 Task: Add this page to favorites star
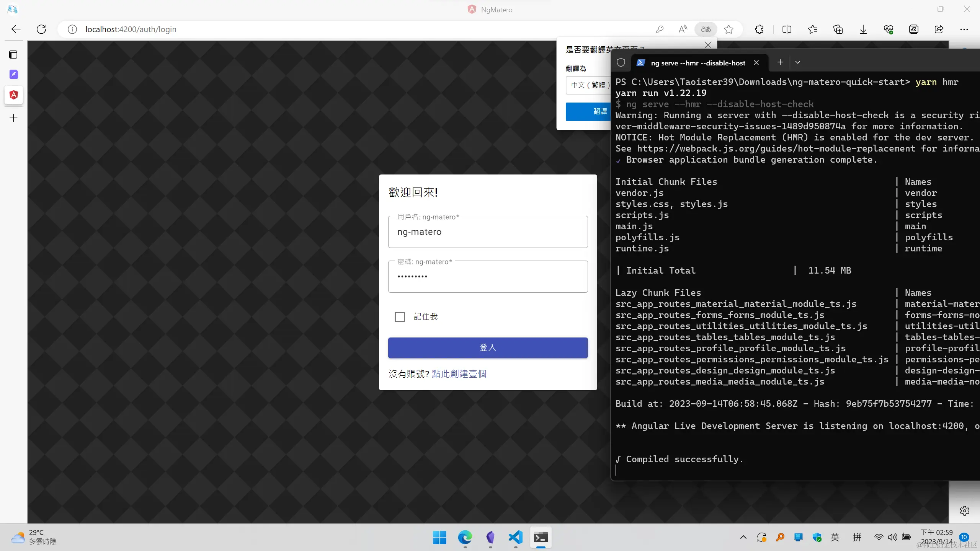coord(729,29)
